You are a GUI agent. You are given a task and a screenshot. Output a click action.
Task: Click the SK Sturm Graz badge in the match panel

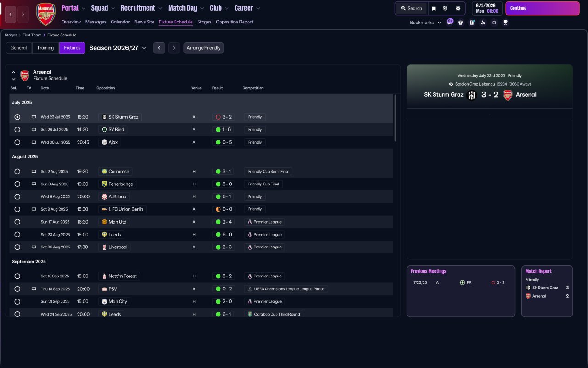(472, 95)
